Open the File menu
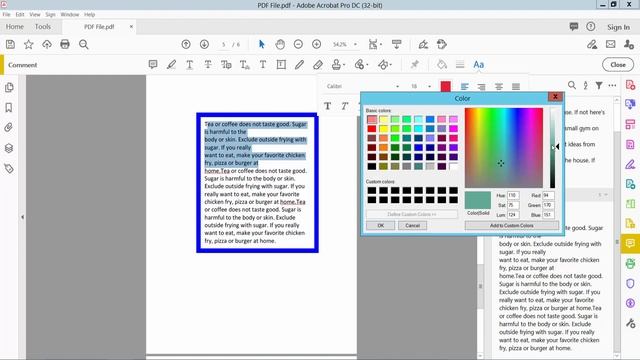This screenshot has height=360, width=640. [7, 14]
